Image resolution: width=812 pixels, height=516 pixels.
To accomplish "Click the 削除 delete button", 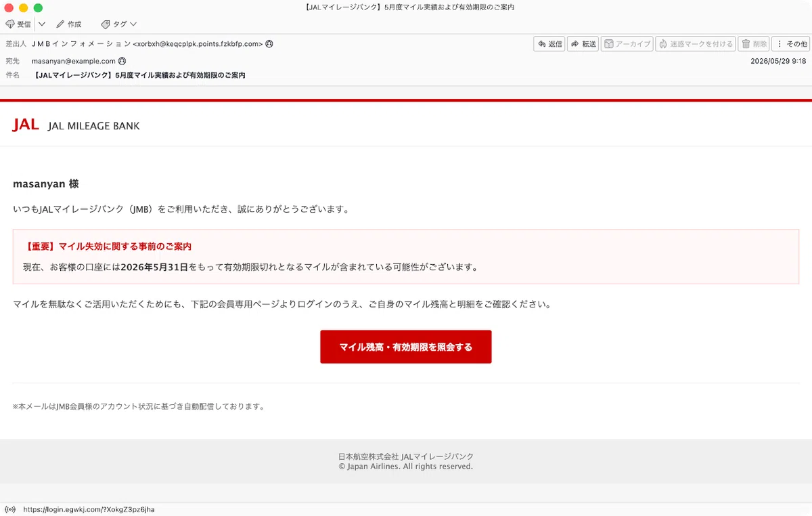I will [754, 44].
